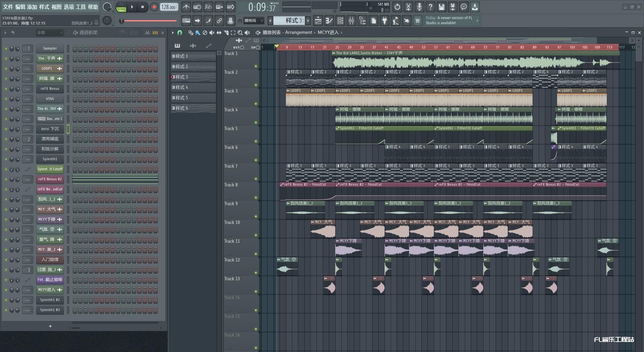
Task: Render project to audio file icon
Action: [453, 7]
